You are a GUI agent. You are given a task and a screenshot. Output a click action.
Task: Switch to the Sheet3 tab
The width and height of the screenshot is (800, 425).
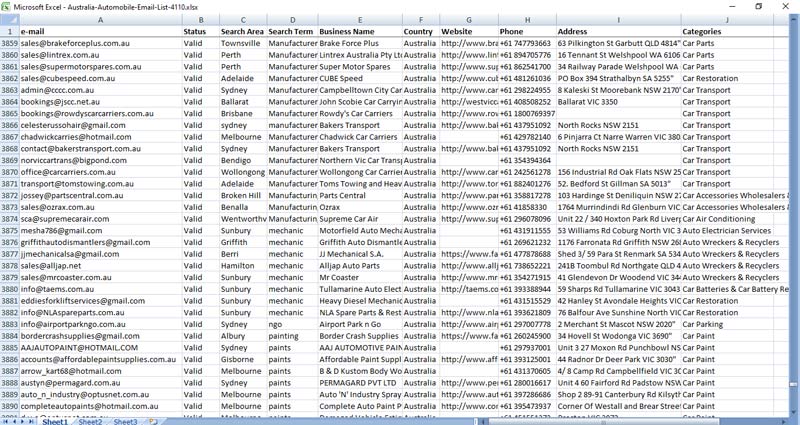pos(126,422)
